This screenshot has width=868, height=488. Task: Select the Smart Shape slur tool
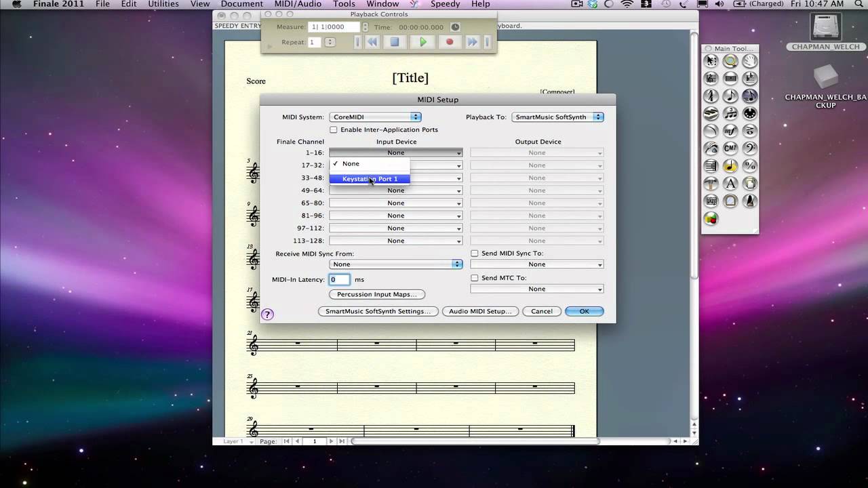(x=711, y=131)
